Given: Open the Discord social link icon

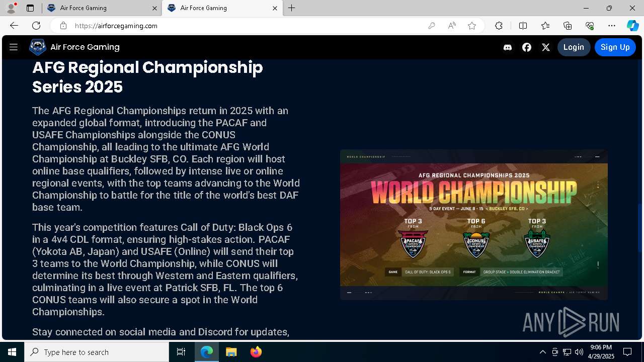Looking at the screenshot, I should tap(508, 47).
